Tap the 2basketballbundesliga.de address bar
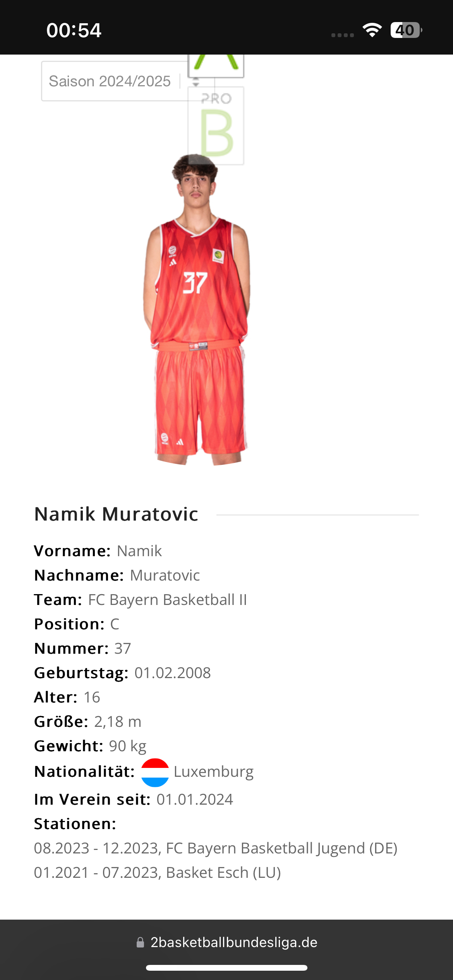 [226, 942]
